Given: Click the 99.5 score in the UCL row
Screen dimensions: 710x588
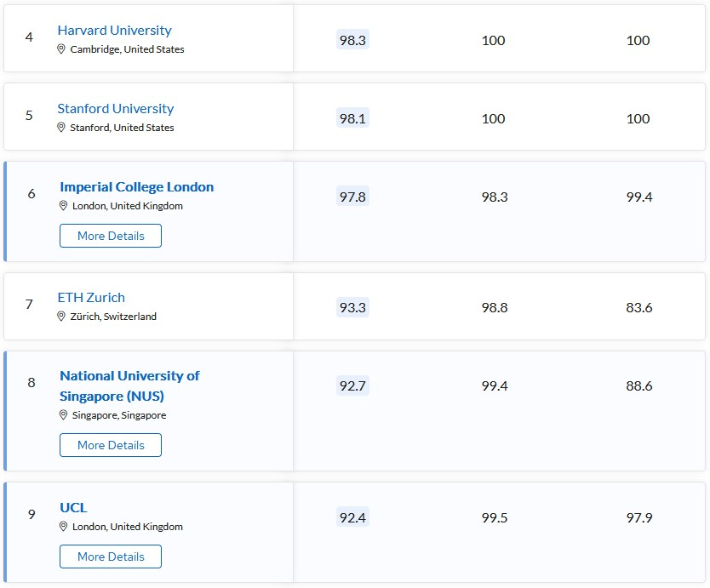Looking at the screenshot, I should (x=495, y=517).
